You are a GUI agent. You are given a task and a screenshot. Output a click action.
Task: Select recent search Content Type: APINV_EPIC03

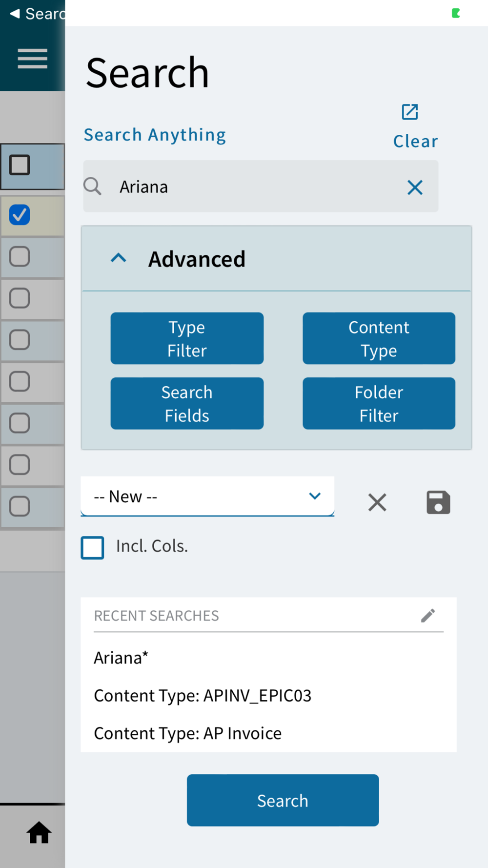[x=203, y=695]
